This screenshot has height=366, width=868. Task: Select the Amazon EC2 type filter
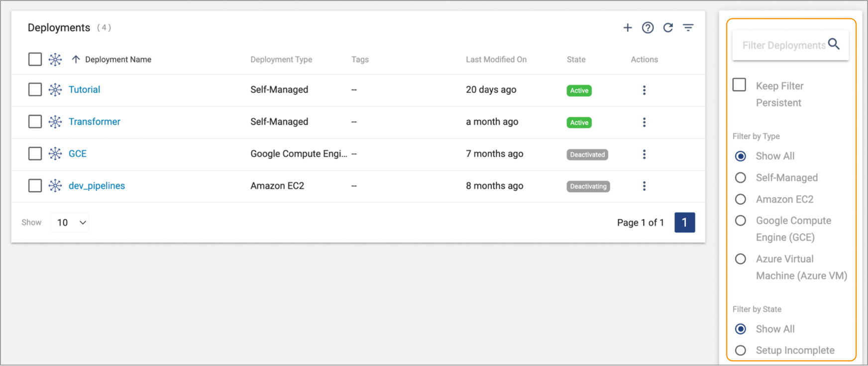point(741,199)
